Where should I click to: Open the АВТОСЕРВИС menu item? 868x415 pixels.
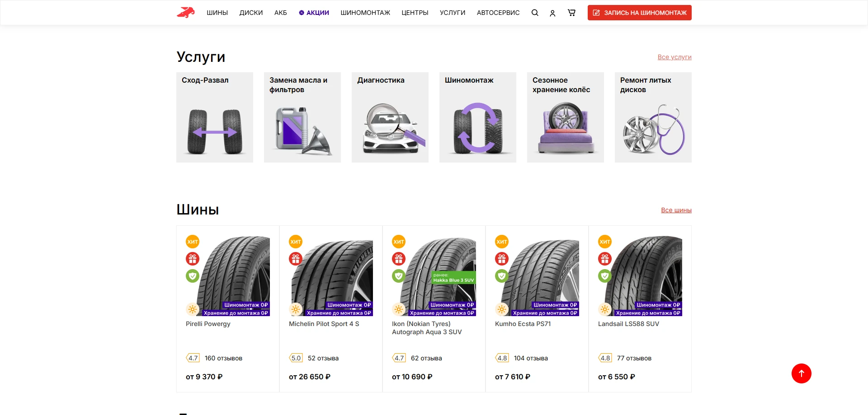(x=498, y=13)
